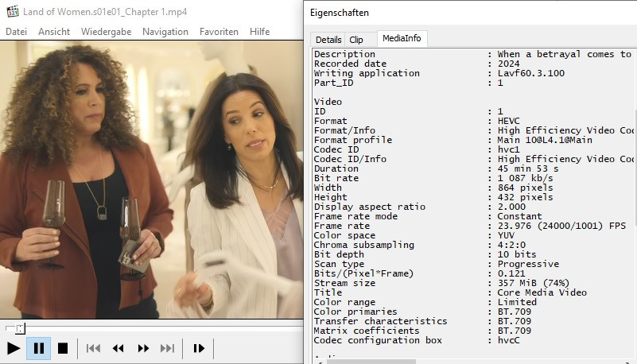Increase playback speed with fast-forward icon

[143, 348]
